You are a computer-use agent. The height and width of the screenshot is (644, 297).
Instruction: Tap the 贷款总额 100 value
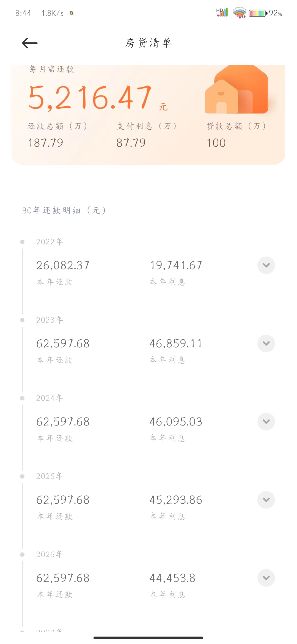tap(216, 143)
